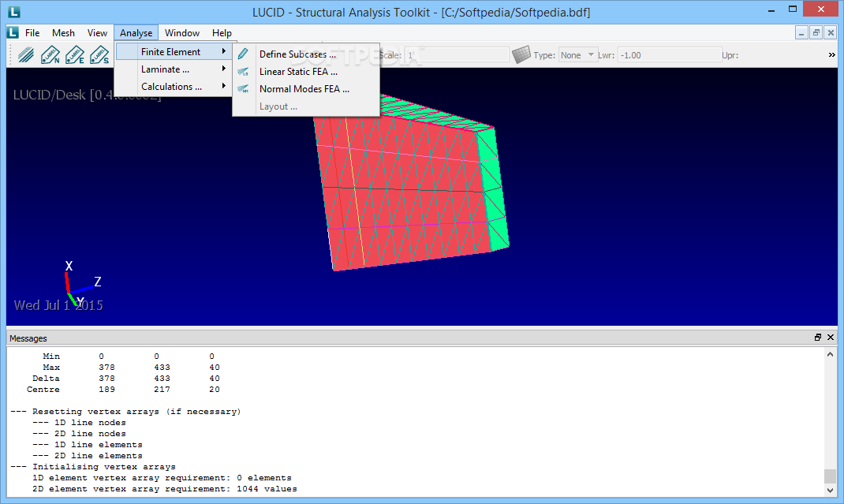Click the Lwr input field showing -1.00

669,55
